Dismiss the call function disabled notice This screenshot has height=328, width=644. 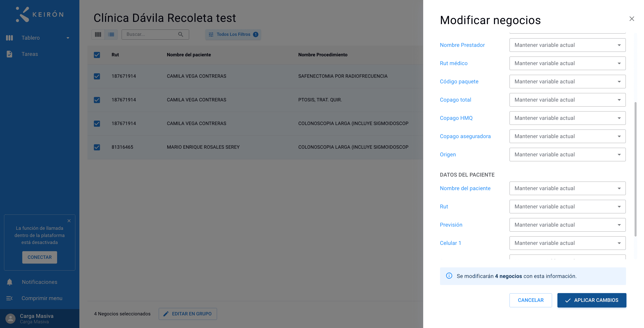tap(69, 221)
